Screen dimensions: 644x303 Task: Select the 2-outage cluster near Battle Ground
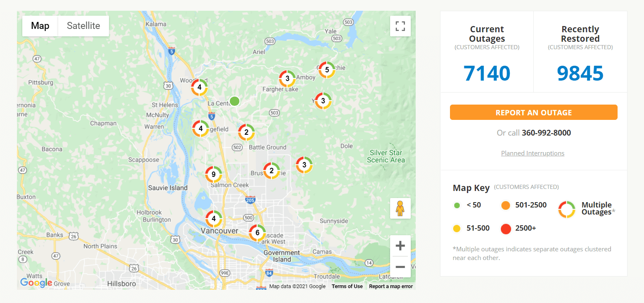coord(246,132)
